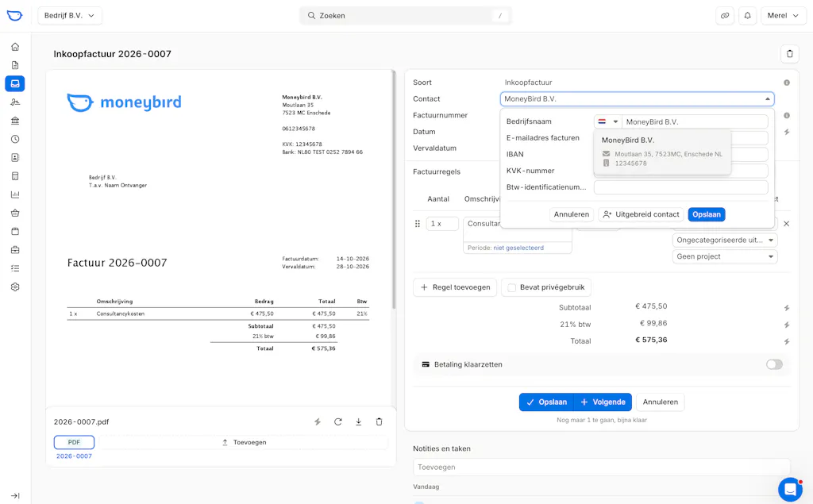
Task: Click the Aantal 1 x field
Action: coord(442,224)
